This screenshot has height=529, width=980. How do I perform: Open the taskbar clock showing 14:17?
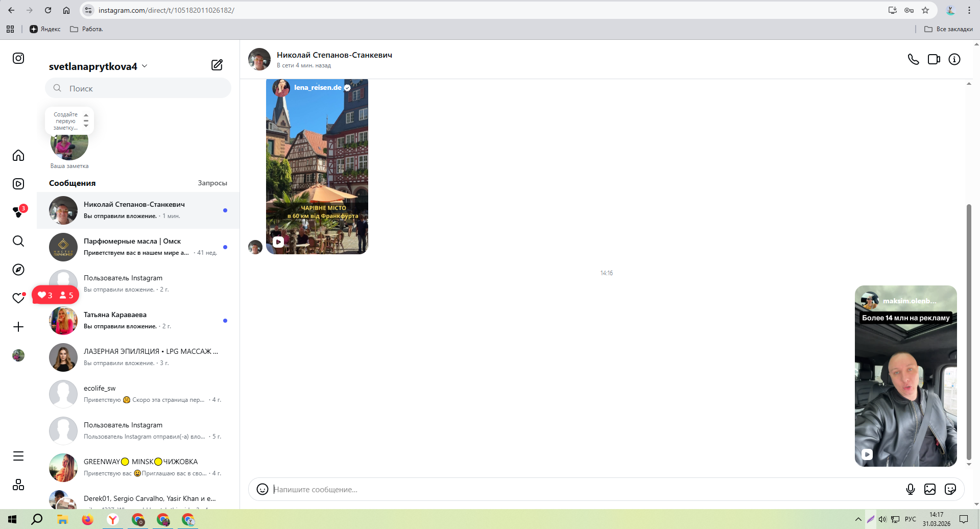click(x=937, y=519)
